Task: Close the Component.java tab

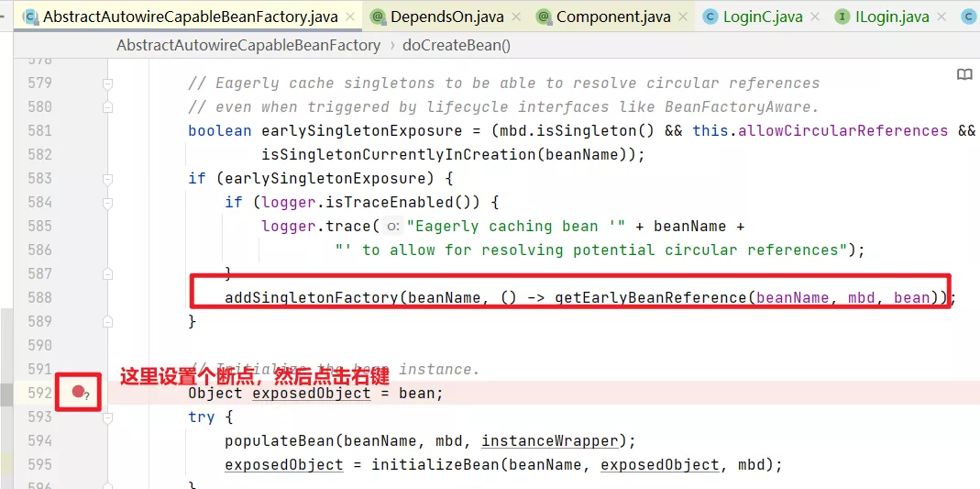Action: tap(683, 17)
